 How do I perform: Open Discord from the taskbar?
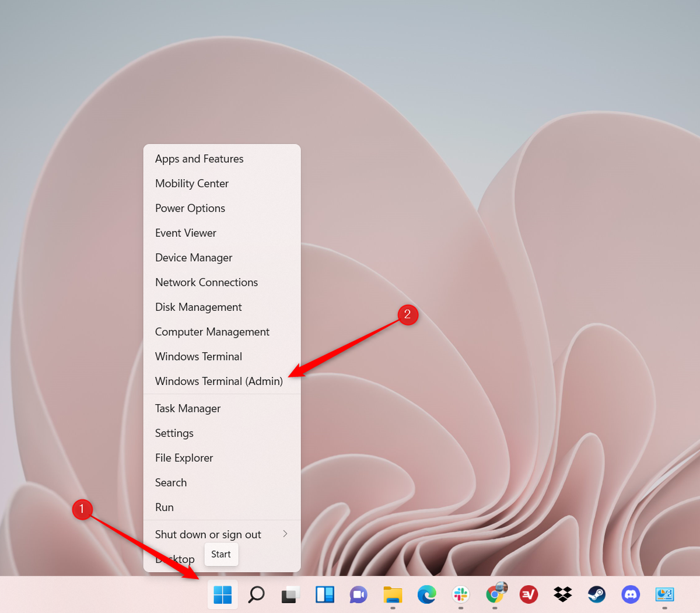click(631, 595)
